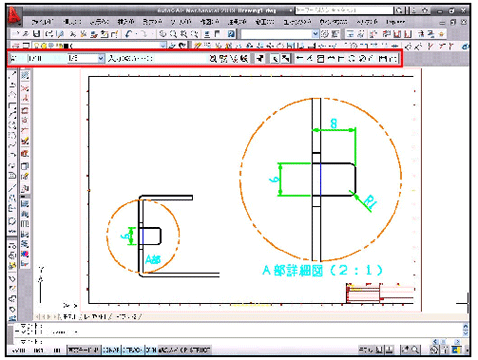
Task: Click the square frame icon in red-boxed toolbar
Action: click(320, 59)
